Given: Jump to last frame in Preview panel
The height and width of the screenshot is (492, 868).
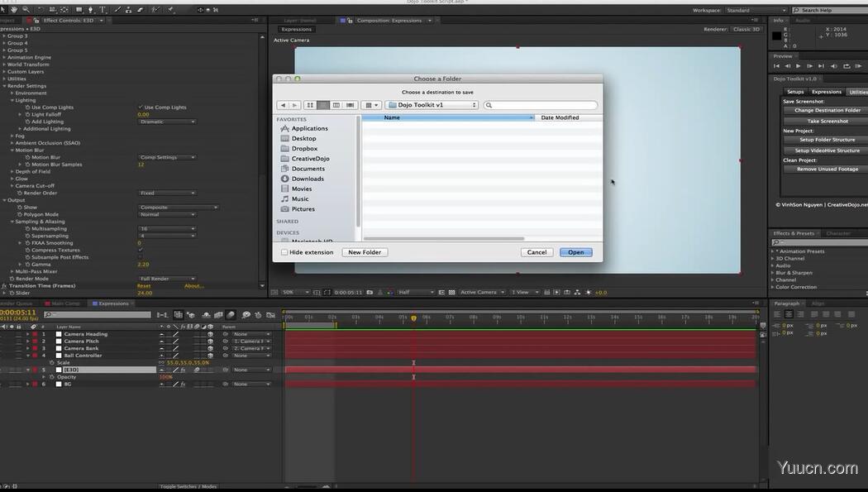Looking at the screenshot, I should pyautogui.click(x=821, y=66).
